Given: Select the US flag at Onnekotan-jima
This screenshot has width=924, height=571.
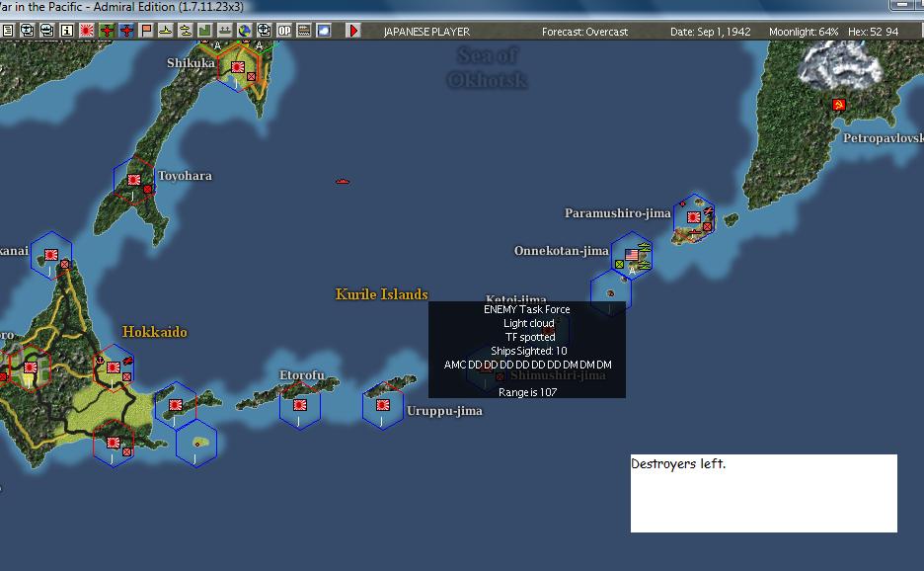Looking at the screenshot, I should [x=632, y=255].
